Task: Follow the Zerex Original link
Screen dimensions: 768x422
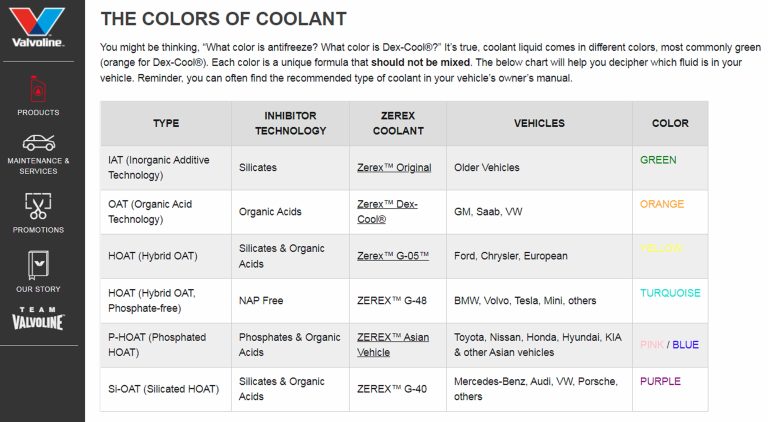Action: (x=393, y=168)
